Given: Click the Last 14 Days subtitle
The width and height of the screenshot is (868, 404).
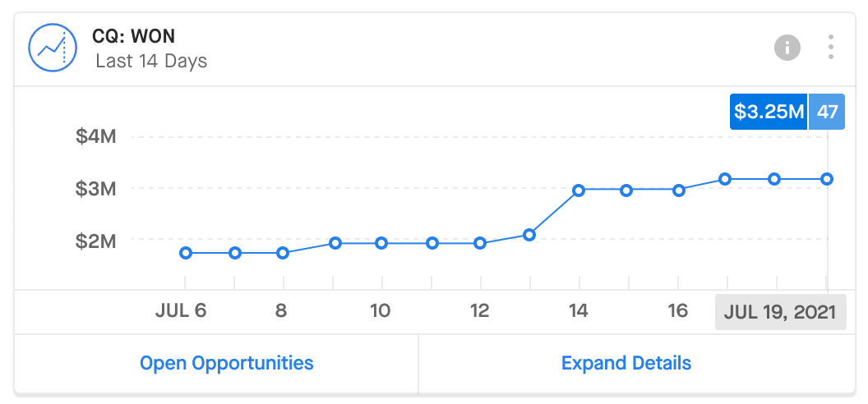Looking at the screenshot, I should pyautogui.click(x=151, y=60).
